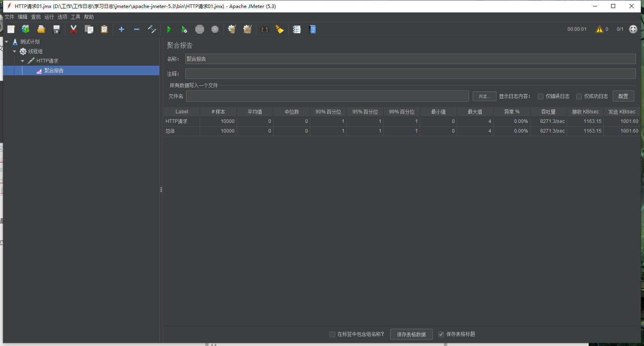Save the test plan with disk icon
Viewport: 644px width, 346px height.
click(57, 29)
